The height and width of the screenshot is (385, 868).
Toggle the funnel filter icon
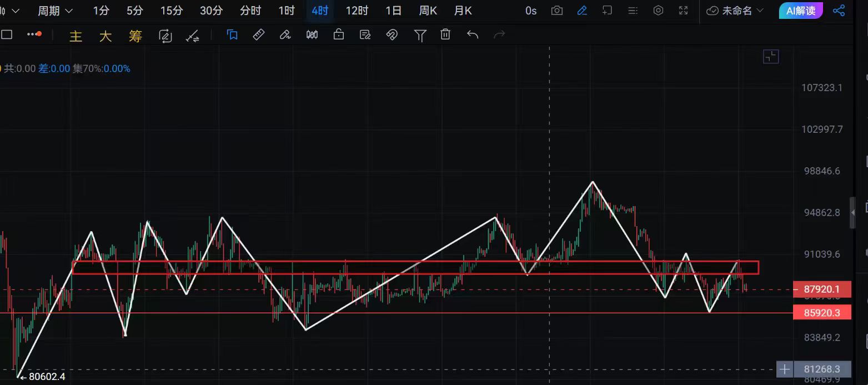tap(420, 36)
